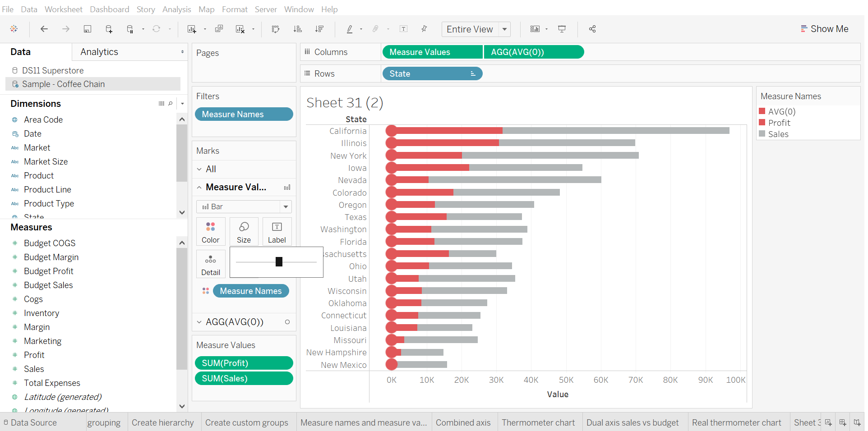868x431 pixels.
Task: Click the Color button on the Marks card
Action: (x=210, y=231)
